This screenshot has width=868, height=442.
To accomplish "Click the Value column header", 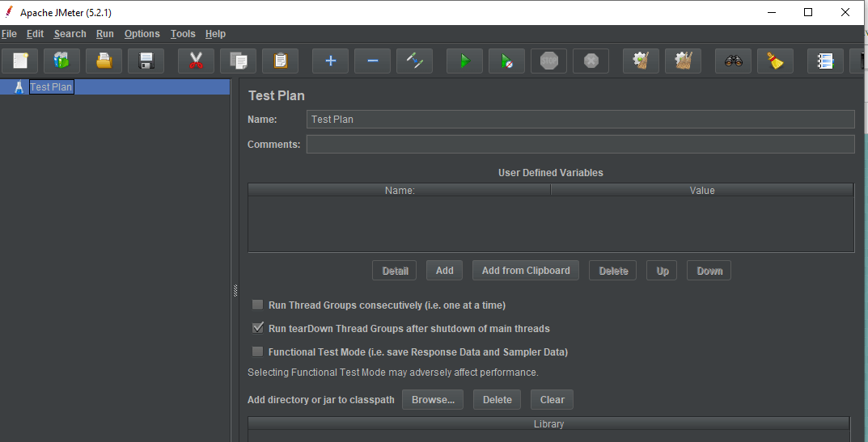I will point(702,191).
